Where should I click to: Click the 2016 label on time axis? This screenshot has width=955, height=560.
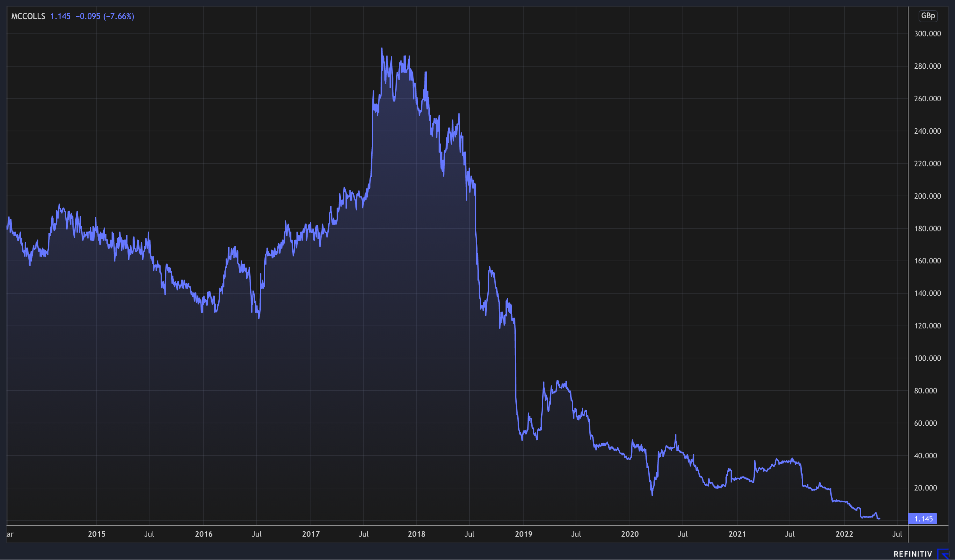click(204, 534)
